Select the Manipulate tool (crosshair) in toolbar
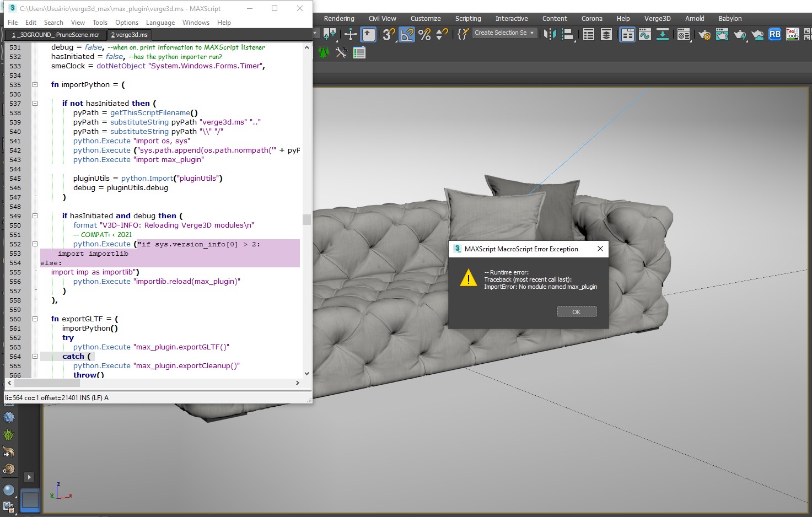Image resolution: width=812 pixels, height=517 pixels. 351,34
